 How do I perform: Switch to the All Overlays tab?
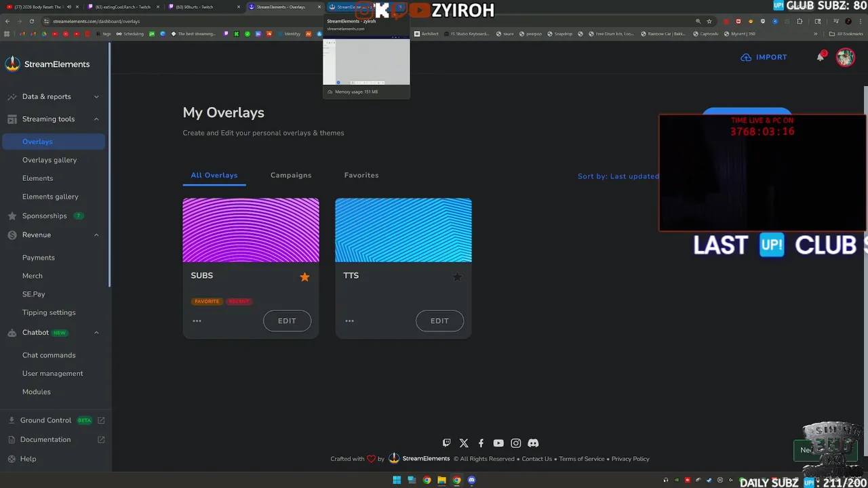(214, 176)
